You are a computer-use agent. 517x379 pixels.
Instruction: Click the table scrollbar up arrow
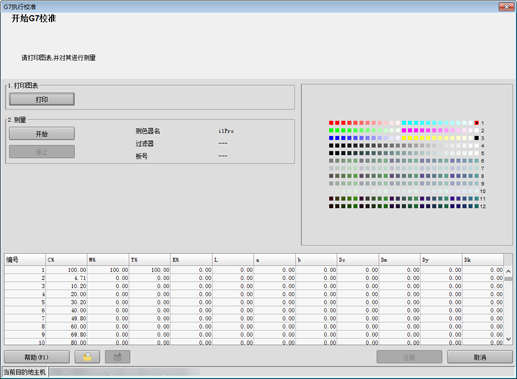coord(508,271)
